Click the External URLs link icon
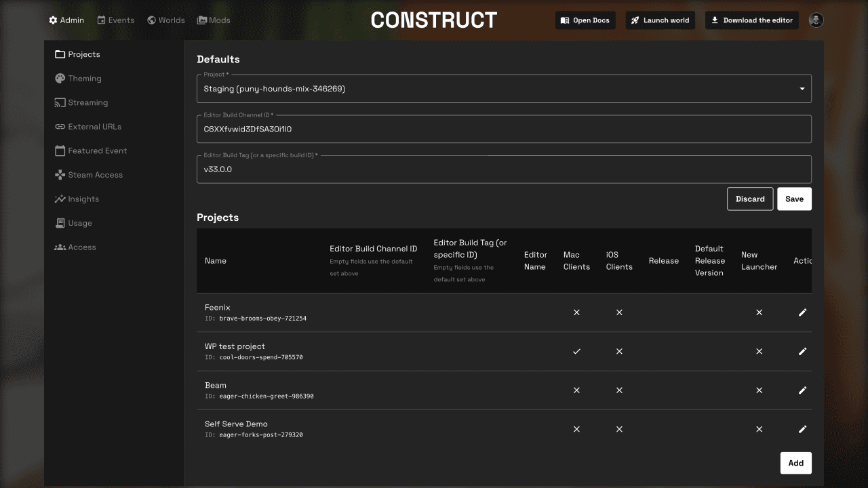868x488 pixels. tap(60, 126)
